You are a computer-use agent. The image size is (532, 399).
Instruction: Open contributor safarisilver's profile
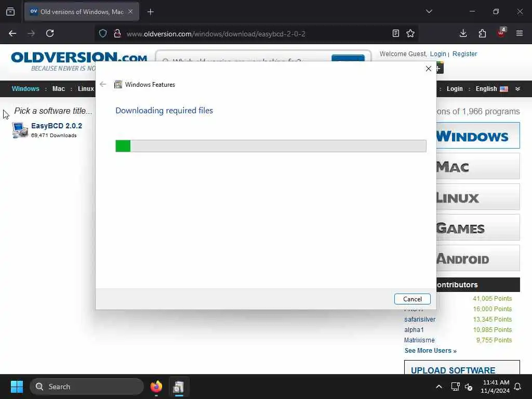click(x=420, y=320)
